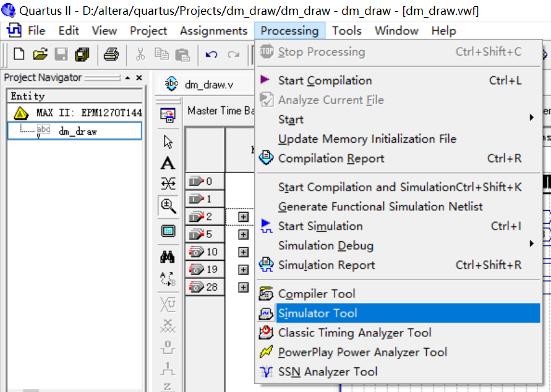551x392 pixels.
Task: Click the Save disk toolbar icon
Action: tap(61, 54)
